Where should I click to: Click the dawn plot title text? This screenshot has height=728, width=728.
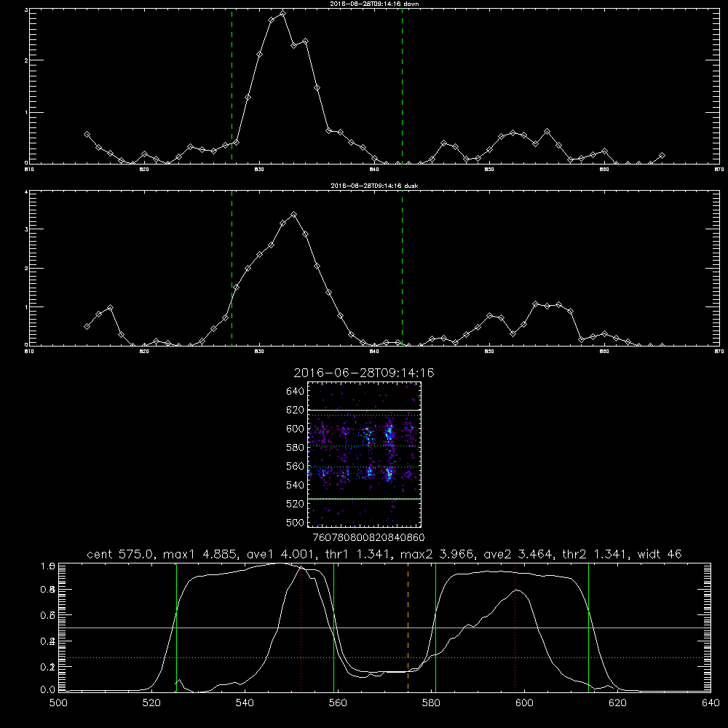point(374,3)
